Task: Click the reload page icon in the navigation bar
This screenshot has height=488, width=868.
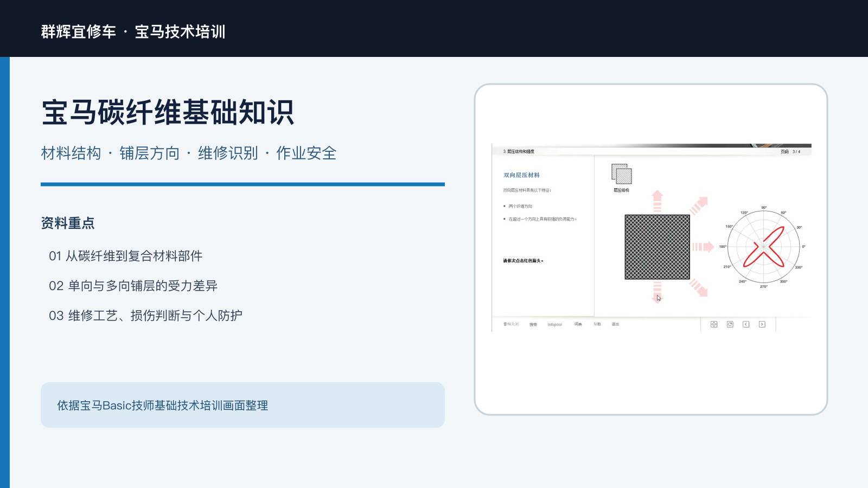Action: click(x=730, y=324)
